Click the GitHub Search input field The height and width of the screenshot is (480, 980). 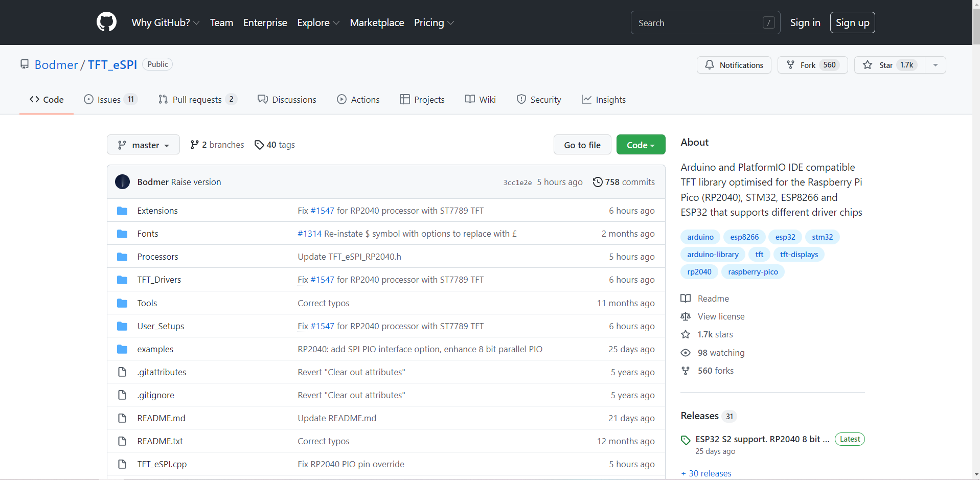705,22
